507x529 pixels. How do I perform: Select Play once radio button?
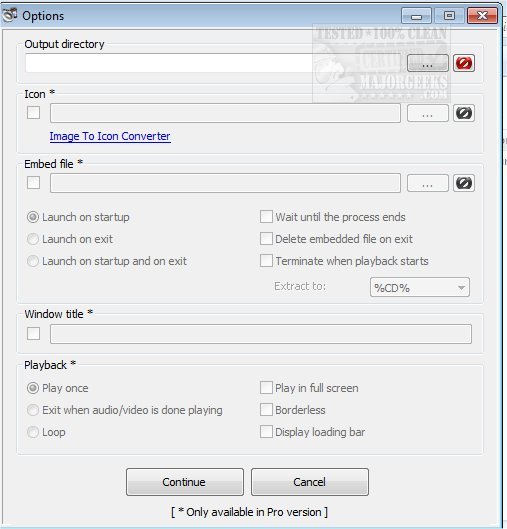[33, 388]
